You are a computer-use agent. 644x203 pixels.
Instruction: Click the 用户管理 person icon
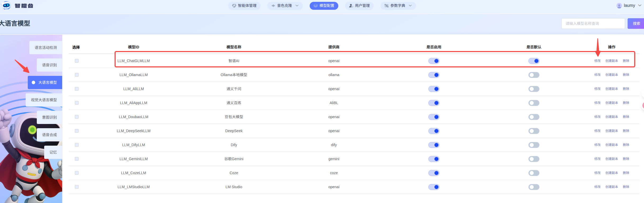(351, 6)
